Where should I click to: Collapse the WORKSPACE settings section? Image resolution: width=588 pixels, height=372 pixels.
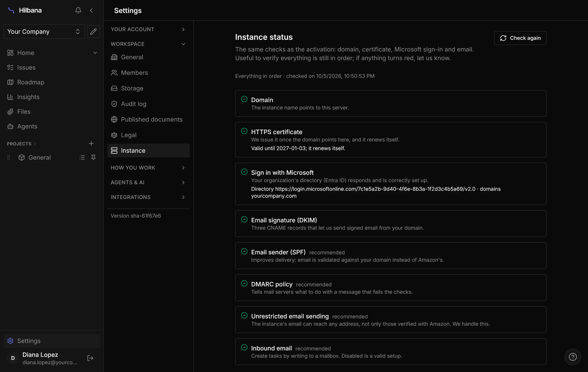pyautogui.click(x=149, y=44)
